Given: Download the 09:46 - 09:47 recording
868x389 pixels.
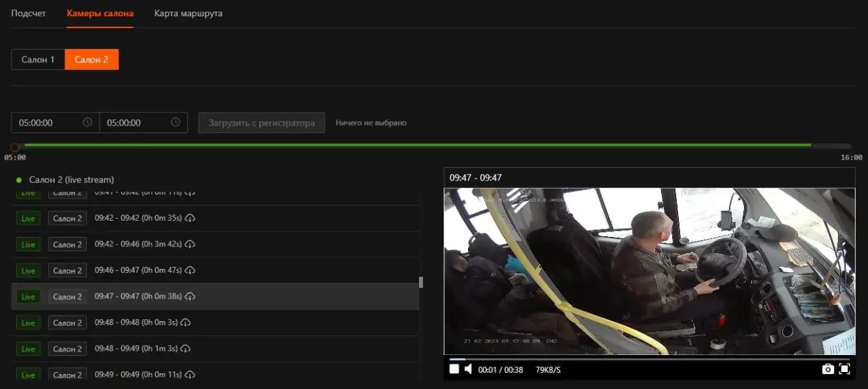Looking at the screenshot, I should (191, 270).
